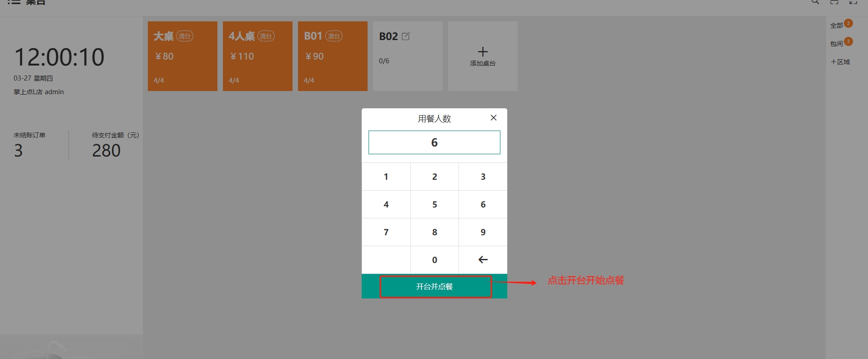Switch to the 包间 area tab

coord(837,44)
